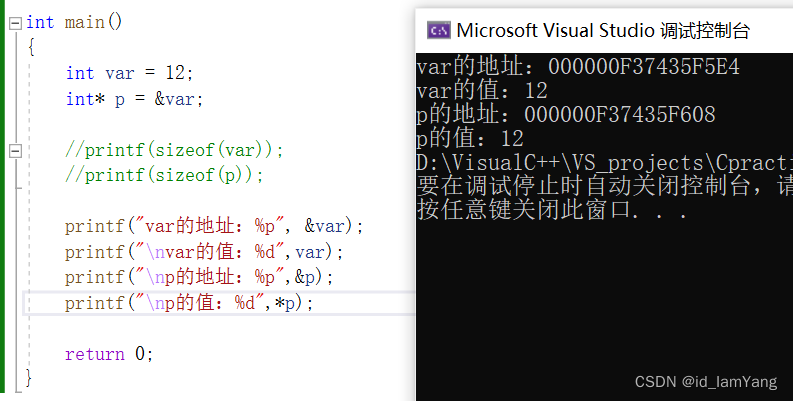
Task: Collapse the main() function fold marker
Action: click(x=16, y=23)
